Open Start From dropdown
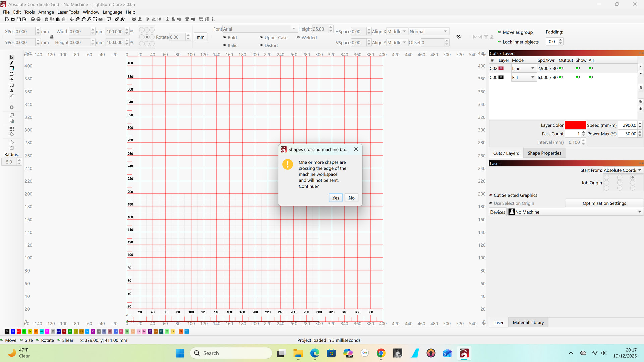 [623, 170]
